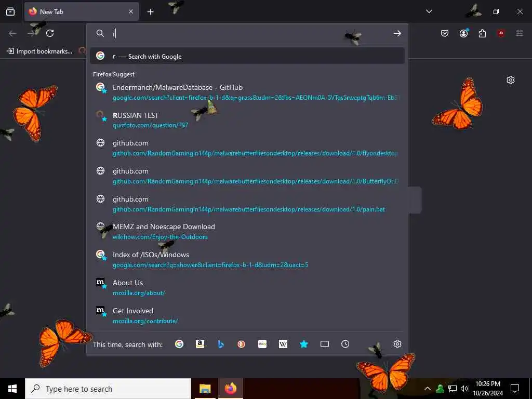Search bookmarks with the star icon
This screenshot has height=399, width=532.
click(x=304, y=344)
